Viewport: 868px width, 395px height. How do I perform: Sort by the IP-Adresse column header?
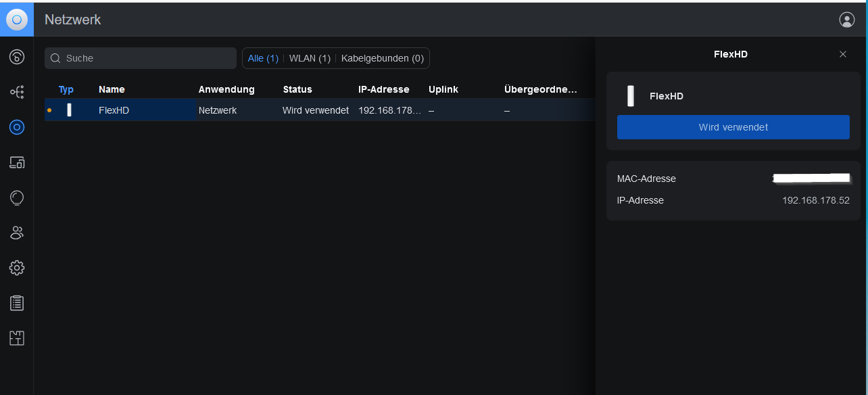click(x=384, y=89)
